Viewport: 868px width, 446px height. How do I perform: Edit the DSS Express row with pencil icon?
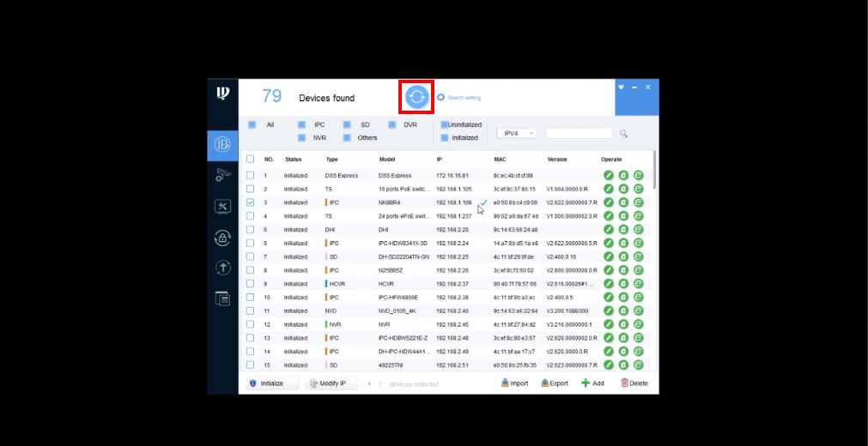click(x=609, y=176)
